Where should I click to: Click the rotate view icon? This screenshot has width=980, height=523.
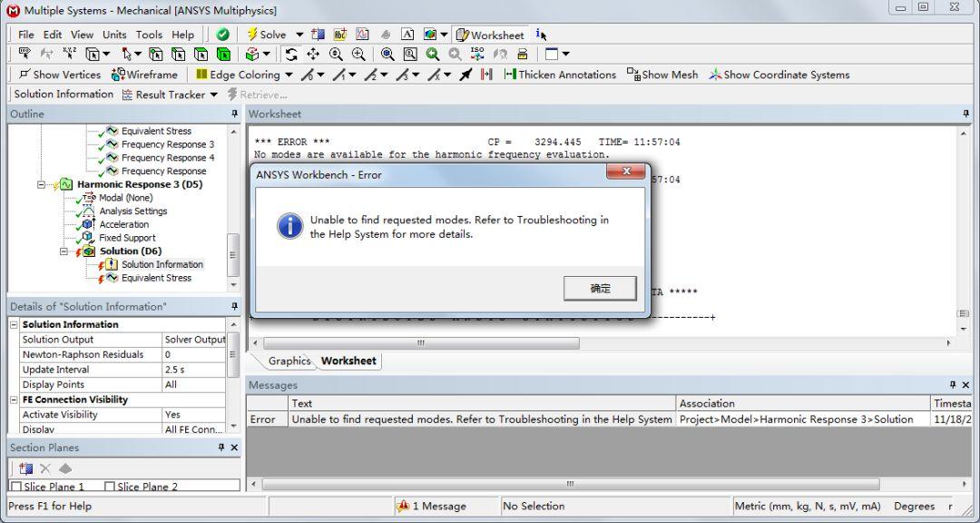(x=291, y=54)
